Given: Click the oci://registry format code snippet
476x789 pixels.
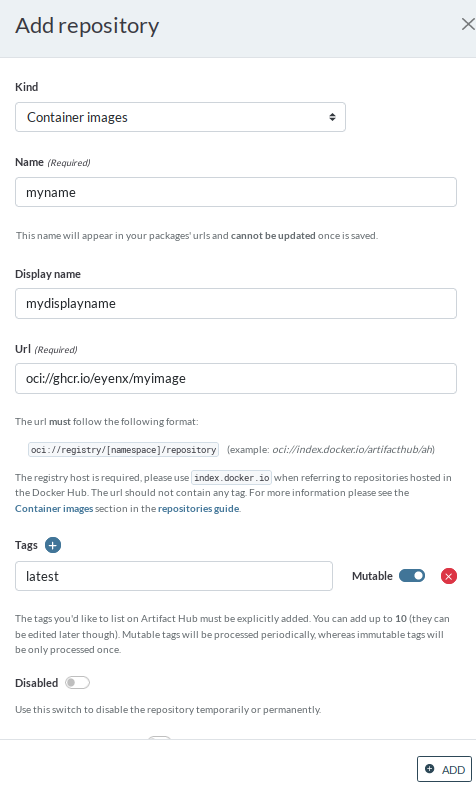Looking at the screenshot, I should (123, 449).
